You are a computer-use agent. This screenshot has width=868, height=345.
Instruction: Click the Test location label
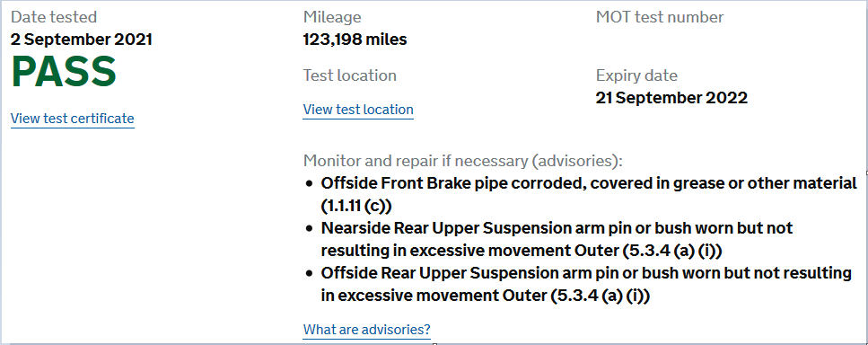350,75
